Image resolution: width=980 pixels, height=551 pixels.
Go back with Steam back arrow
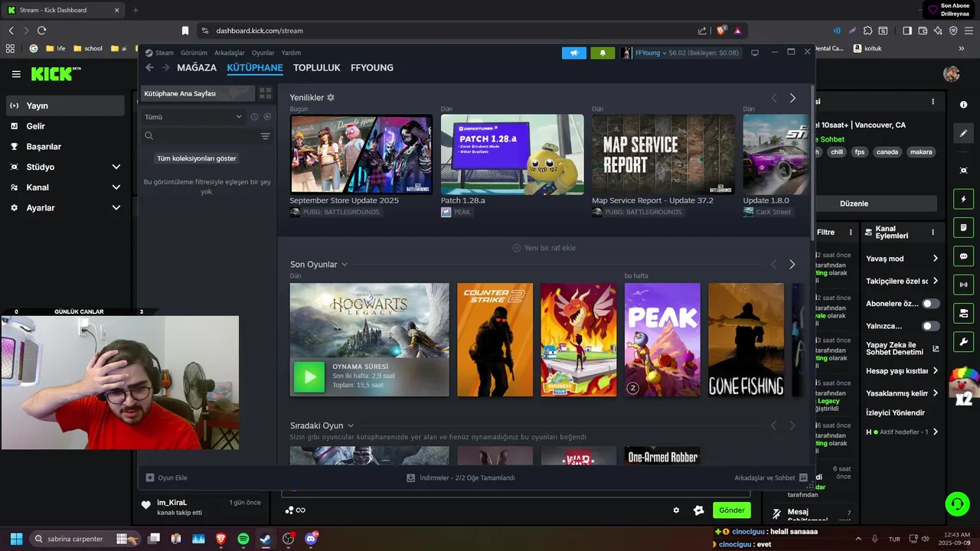point(149,67)
